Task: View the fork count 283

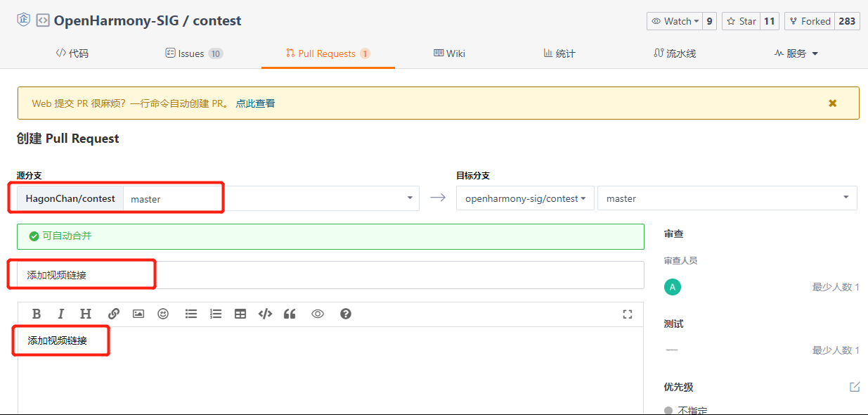Action: pyautogui.click(x=847, y=21)
